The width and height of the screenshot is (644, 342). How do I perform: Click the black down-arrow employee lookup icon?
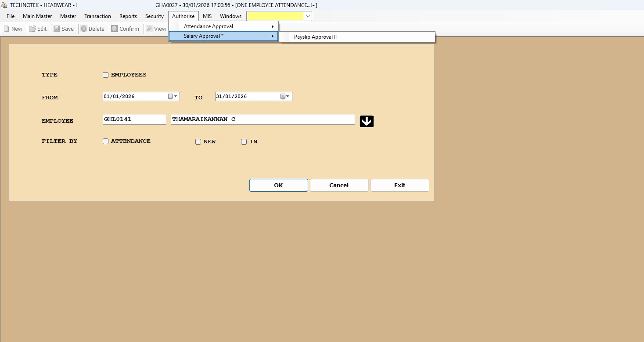[x=367, y=121]
